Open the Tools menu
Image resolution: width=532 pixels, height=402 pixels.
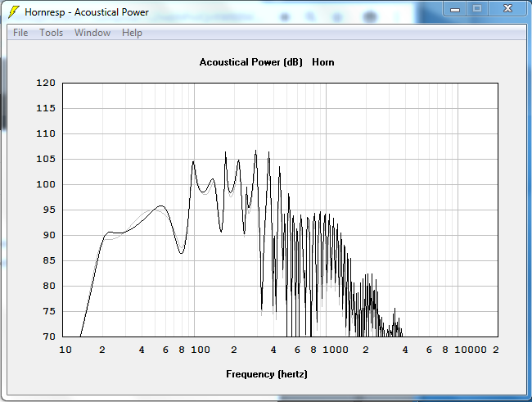tap(52, 33)
